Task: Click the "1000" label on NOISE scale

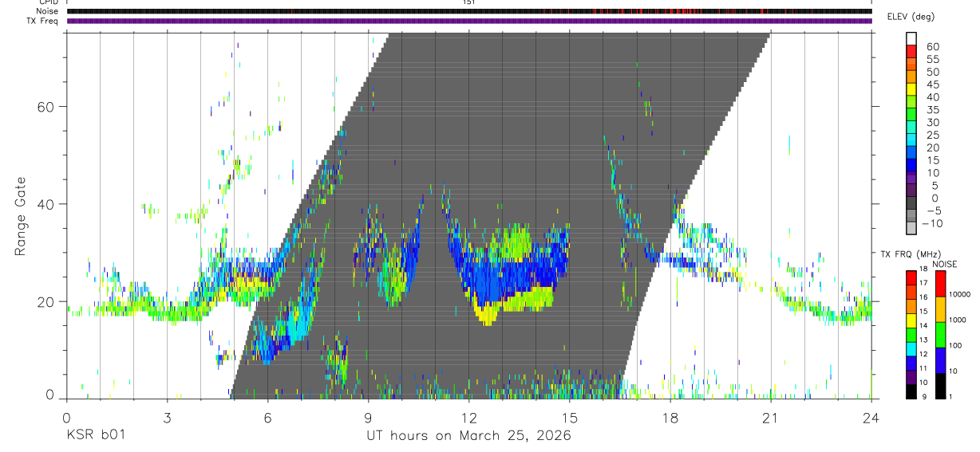Action: point(958,320)
